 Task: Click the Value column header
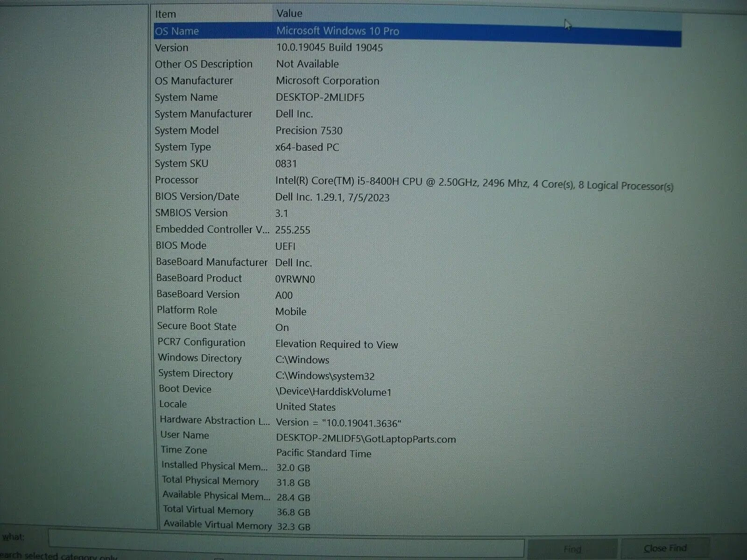[476, 17]
